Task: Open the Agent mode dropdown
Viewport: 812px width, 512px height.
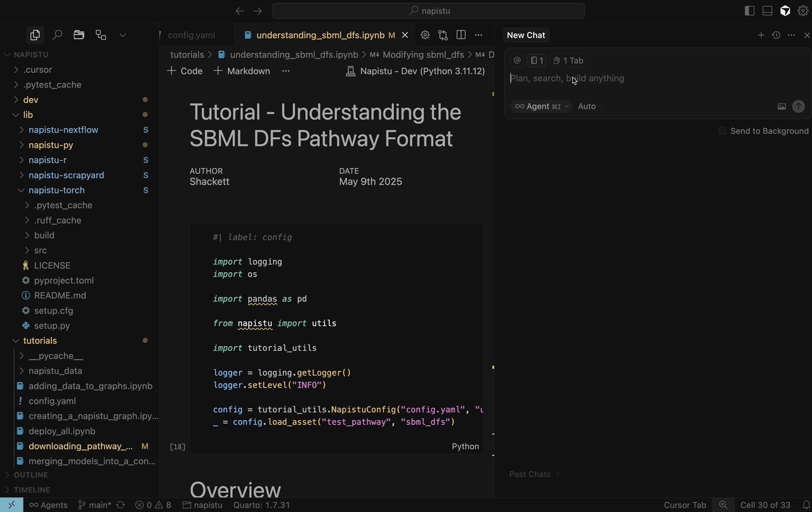Action: [x=541, y=106]
